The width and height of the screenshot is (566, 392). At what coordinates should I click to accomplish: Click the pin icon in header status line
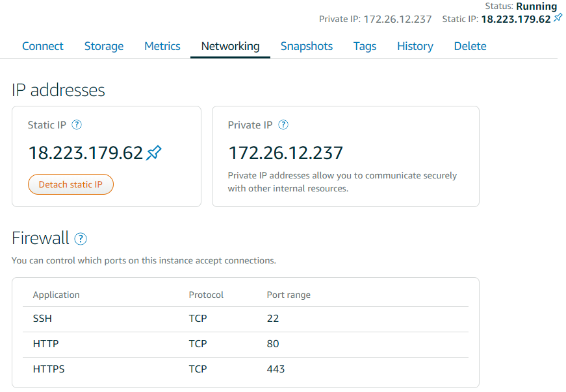tap(558, 17)
